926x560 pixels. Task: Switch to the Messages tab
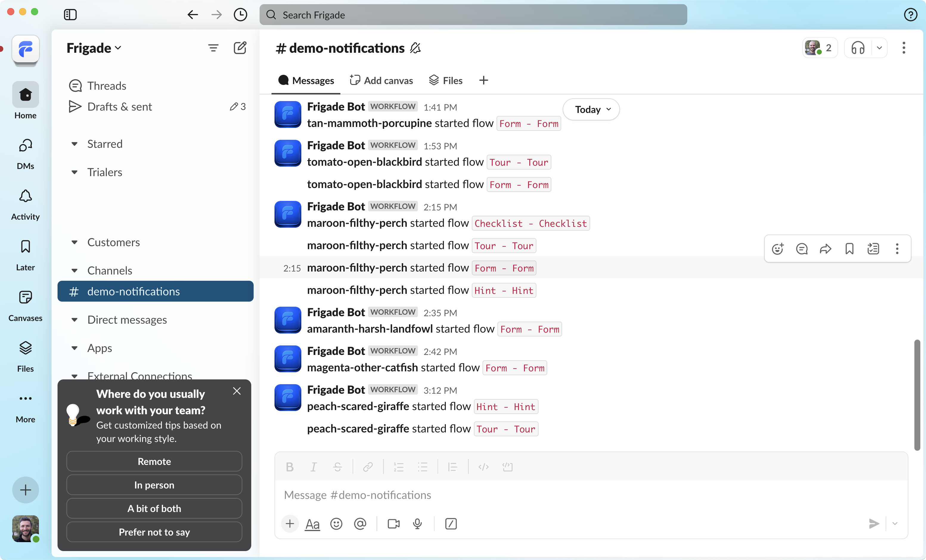coord(306,80)
